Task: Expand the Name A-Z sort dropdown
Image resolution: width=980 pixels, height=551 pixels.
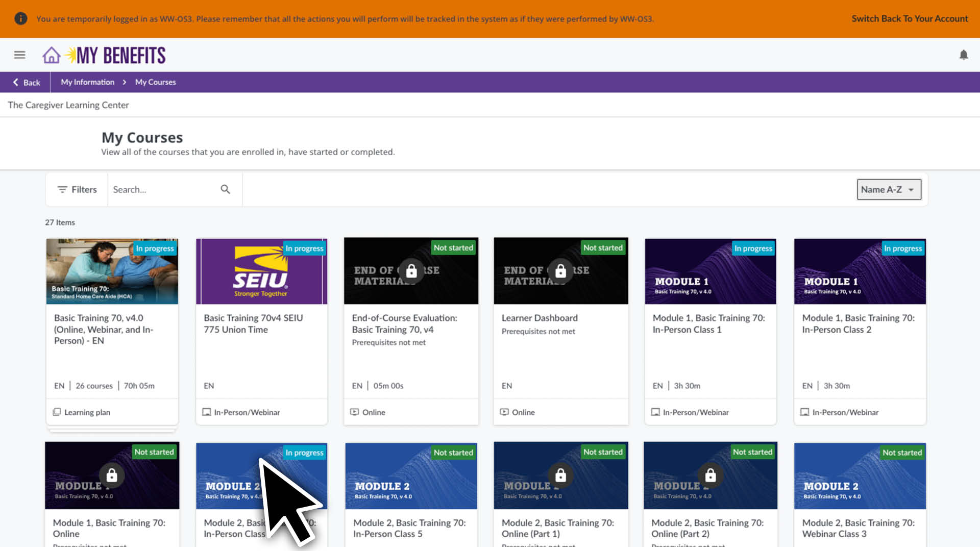Action: [x=888, y=189]
